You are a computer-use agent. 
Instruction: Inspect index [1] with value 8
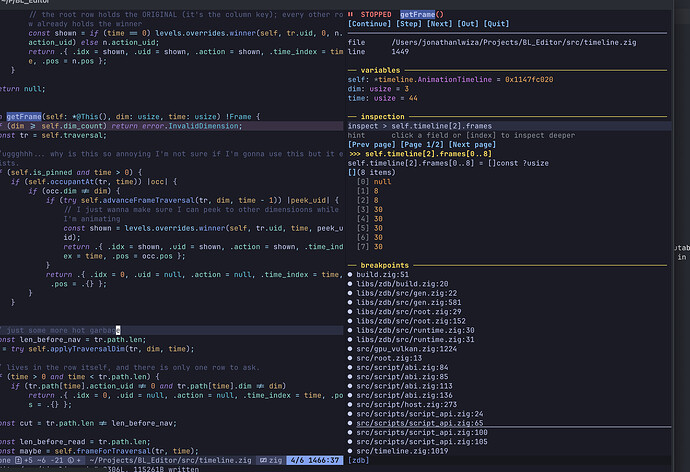[367, 191]
